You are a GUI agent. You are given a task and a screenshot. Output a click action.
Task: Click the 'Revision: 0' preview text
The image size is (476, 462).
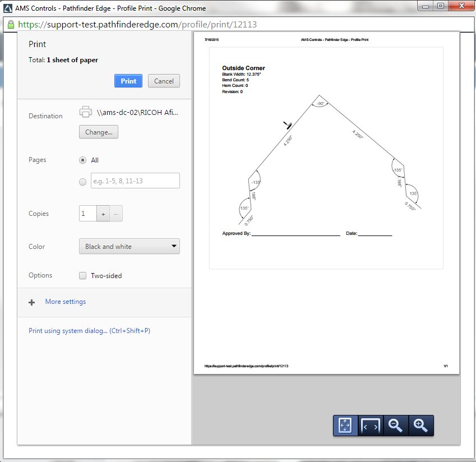pos(232,92)
